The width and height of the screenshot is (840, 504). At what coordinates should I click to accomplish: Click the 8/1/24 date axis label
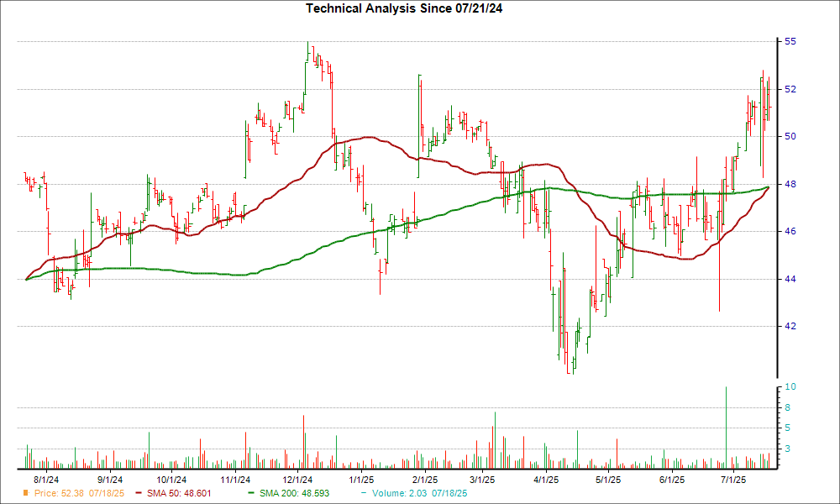(x=46, y=480)
